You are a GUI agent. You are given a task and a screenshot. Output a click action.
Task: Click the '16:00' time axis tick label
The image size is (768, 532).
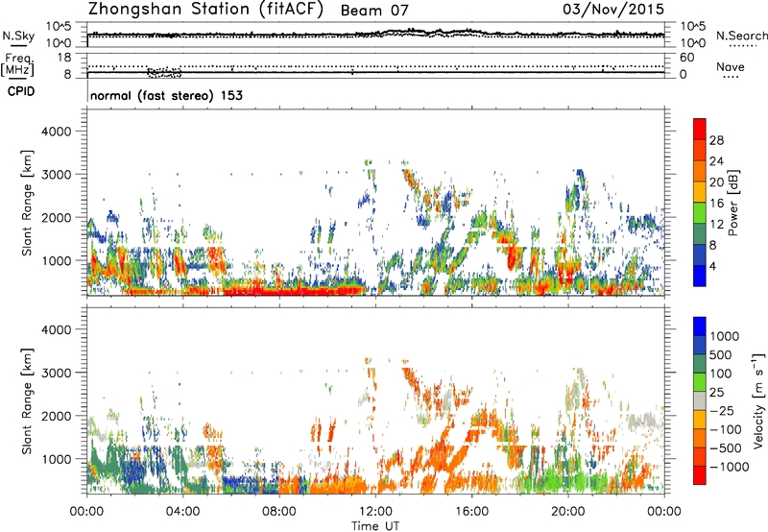[x=471, y=512]
